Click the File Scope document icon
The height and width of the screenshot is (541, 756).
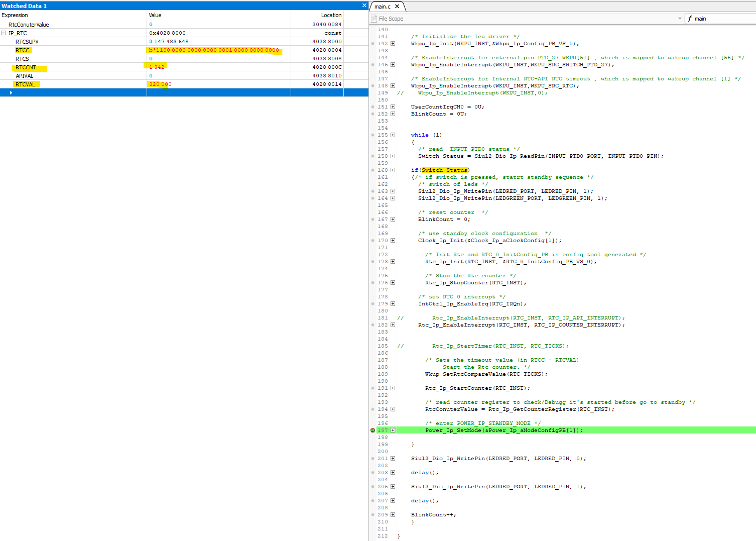point(374,19)
